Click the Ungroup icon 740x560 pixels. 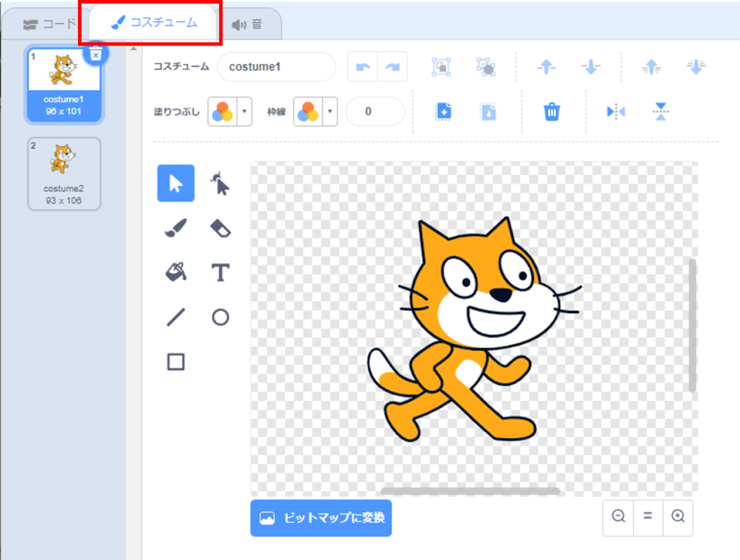(x=486, y=67)
